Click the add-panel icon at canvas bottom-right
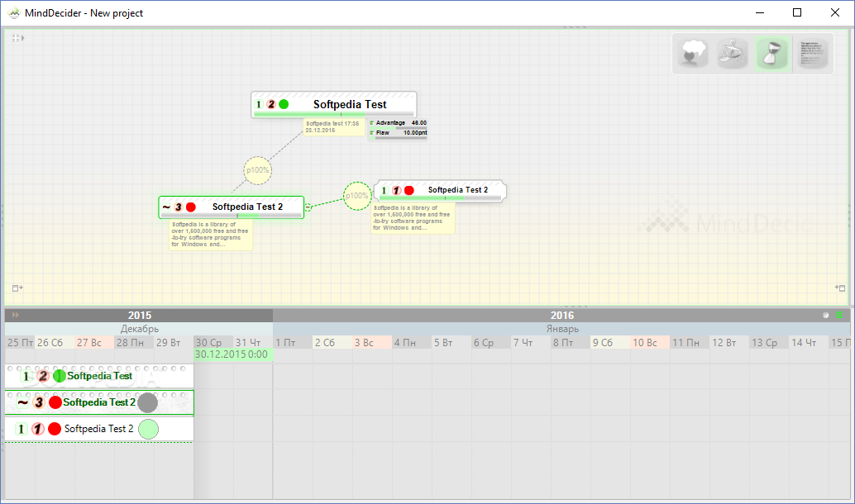The height and width of the screenshot is (504, 855). [840, 288]
